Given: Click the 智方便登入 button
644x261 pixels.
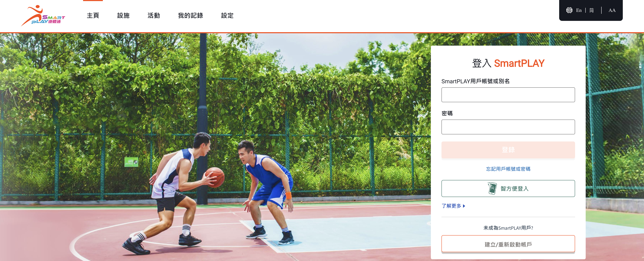Looking at the screenshot, I should coord(508,188).
